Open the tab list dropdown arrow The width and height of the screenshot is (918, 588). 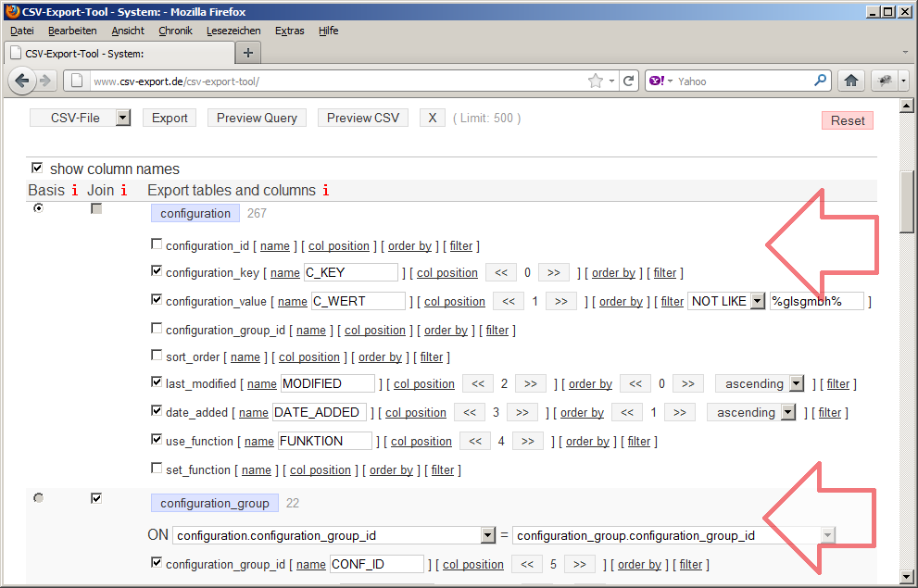906,52
